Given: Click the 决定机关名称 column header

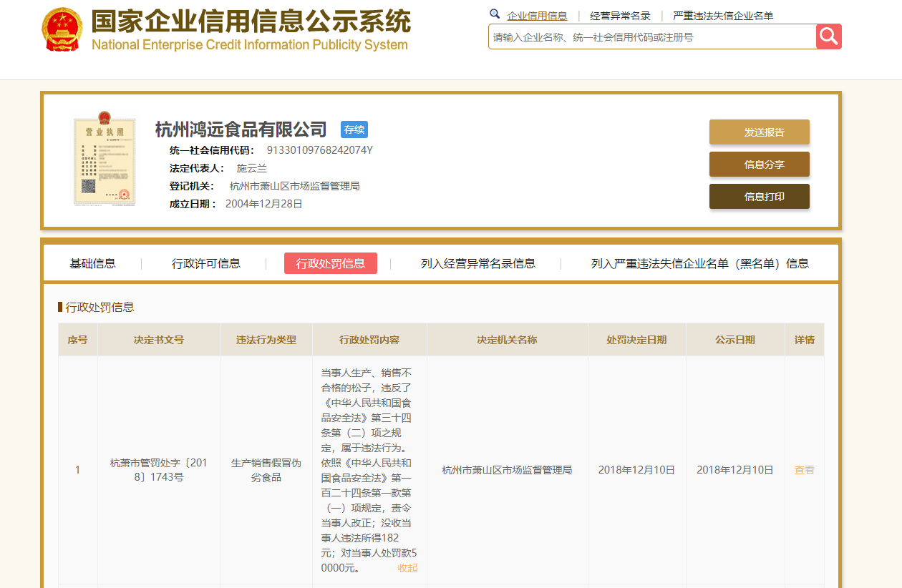Looking at the screenshot, I should [x=508, y=340].
